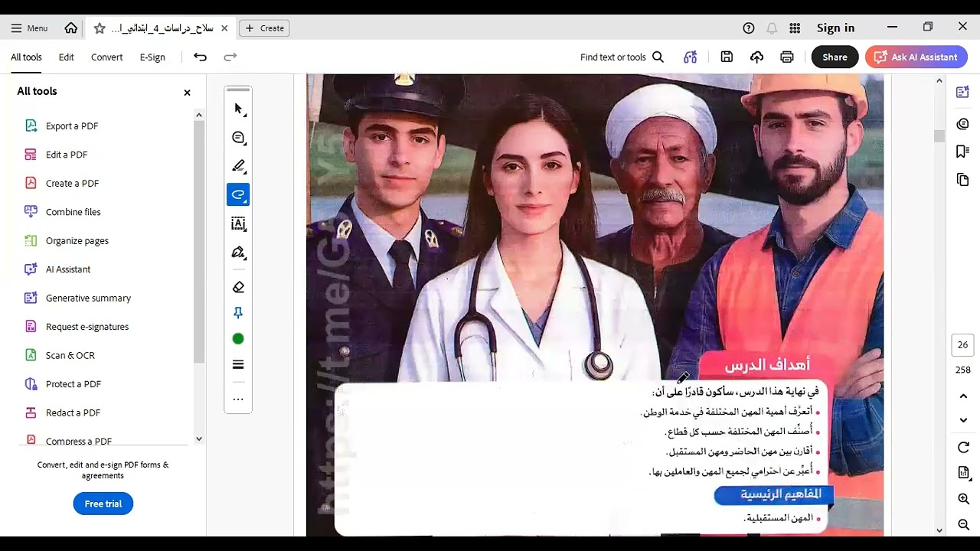Pick the text box selection tool

point(238,223)
